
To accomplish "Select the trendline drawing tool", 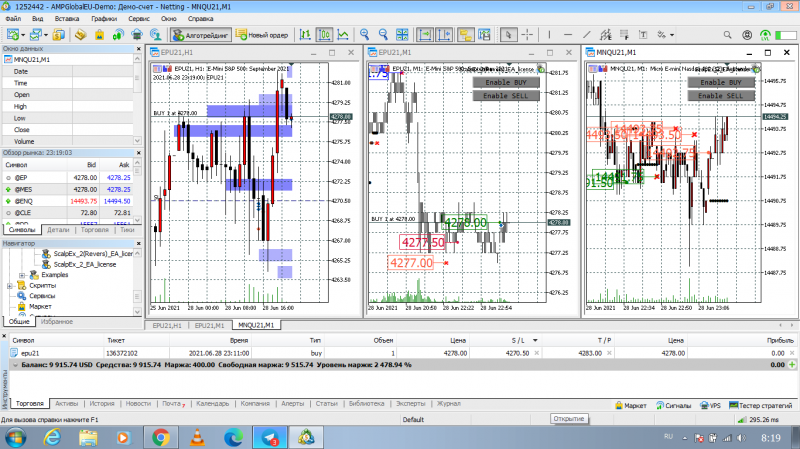I will (x=587, y=35).
